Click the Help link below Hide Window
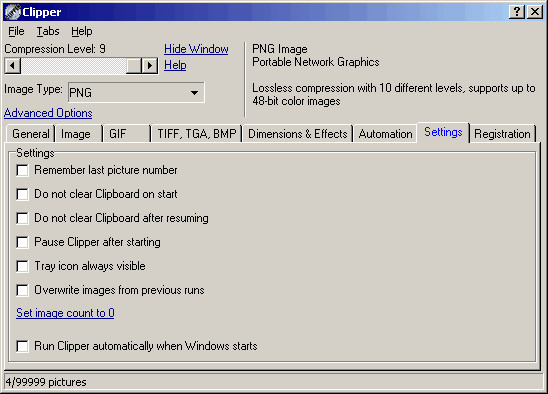Screen dimensions: 548x394 point(175,65)
